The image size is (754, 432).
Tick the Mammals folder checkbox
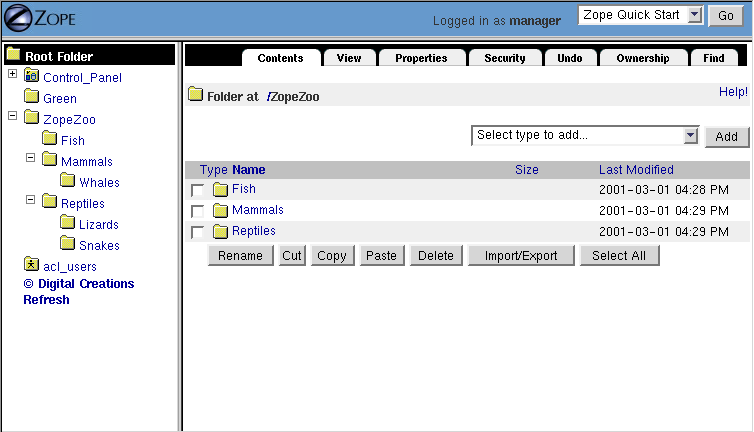197,211
